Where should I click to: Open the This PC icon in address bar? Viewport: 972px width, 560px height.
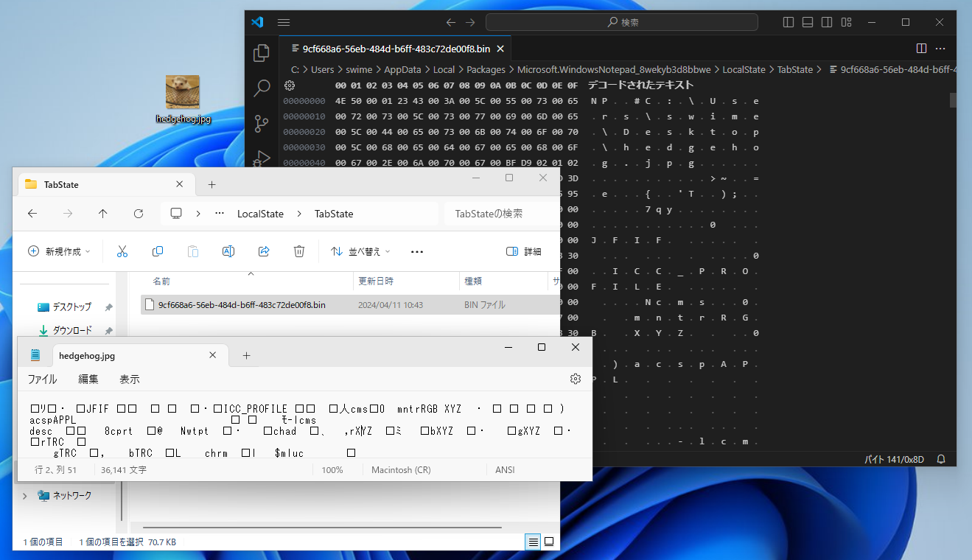[x=176, y=214]
